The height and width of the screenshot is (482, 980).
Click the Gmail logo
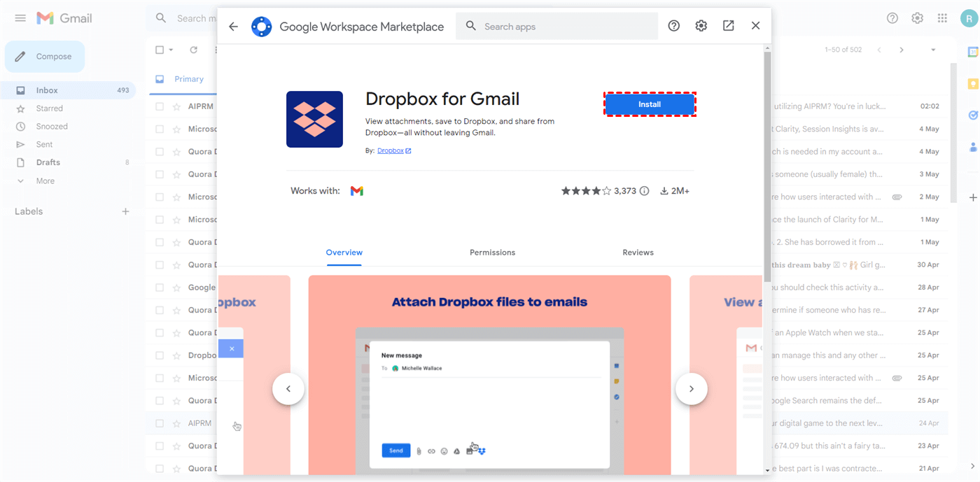pyautogui.click(x=64, y=18)
